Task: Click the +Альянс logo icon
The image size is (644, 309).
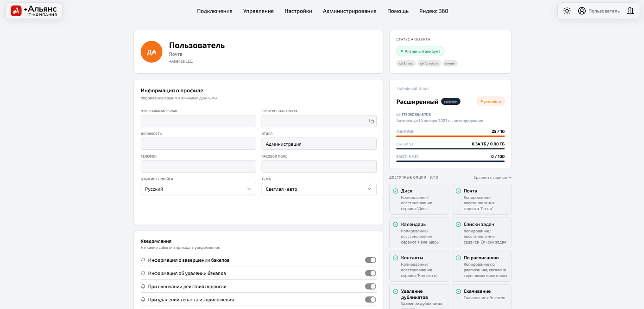Action: [16, 11]
